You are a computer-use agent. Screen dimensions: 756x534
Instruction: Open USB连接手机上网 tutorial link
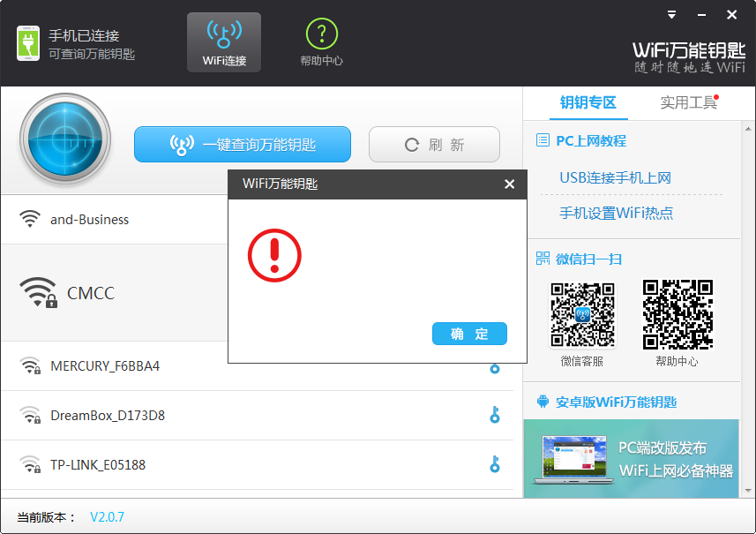[615, 178]
